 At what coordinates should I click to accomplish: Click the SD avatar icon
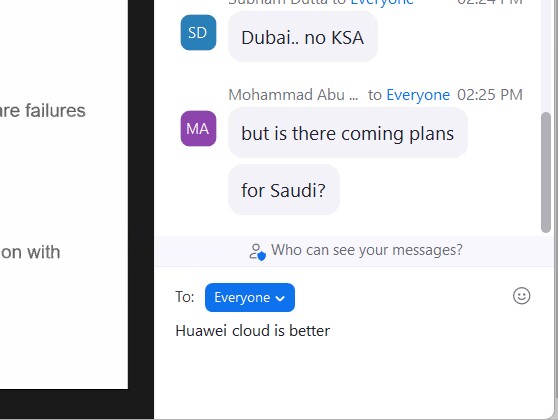click(198, 32)
